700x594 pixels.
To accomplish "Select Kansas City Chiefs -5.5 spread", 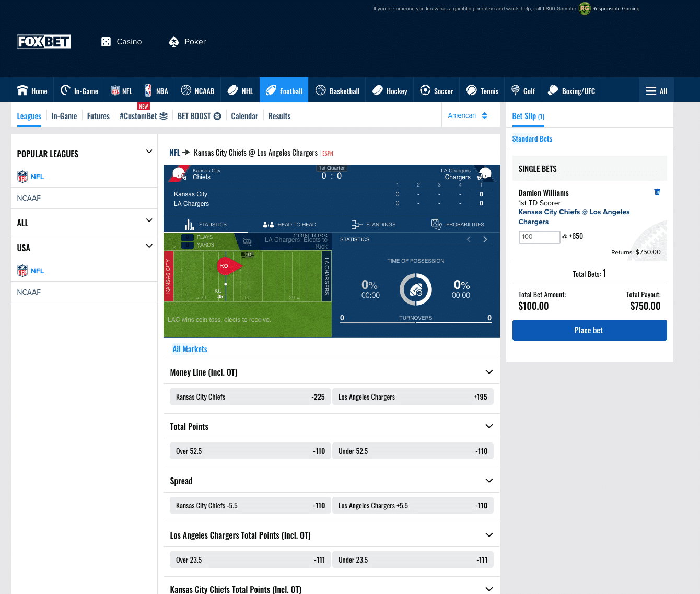I will (x=250, y=505).
